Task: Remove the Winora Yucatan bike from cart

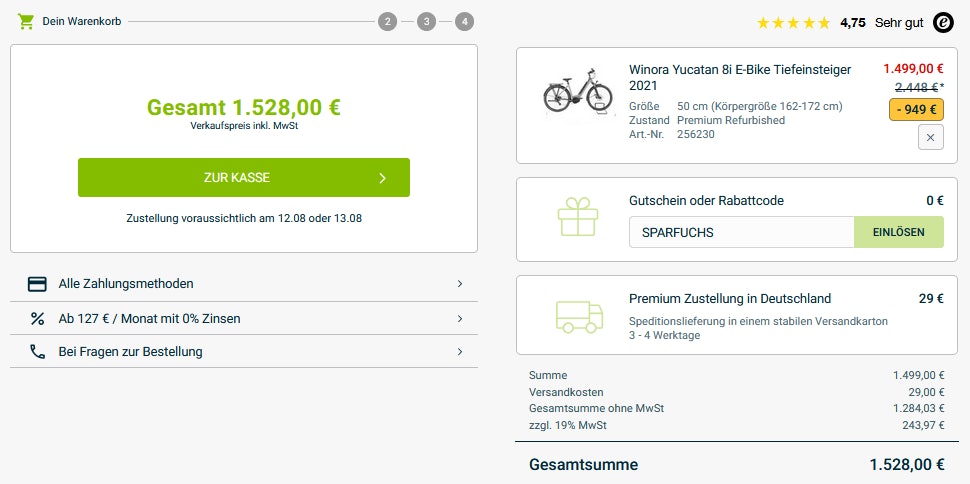Action: point(930,138)
